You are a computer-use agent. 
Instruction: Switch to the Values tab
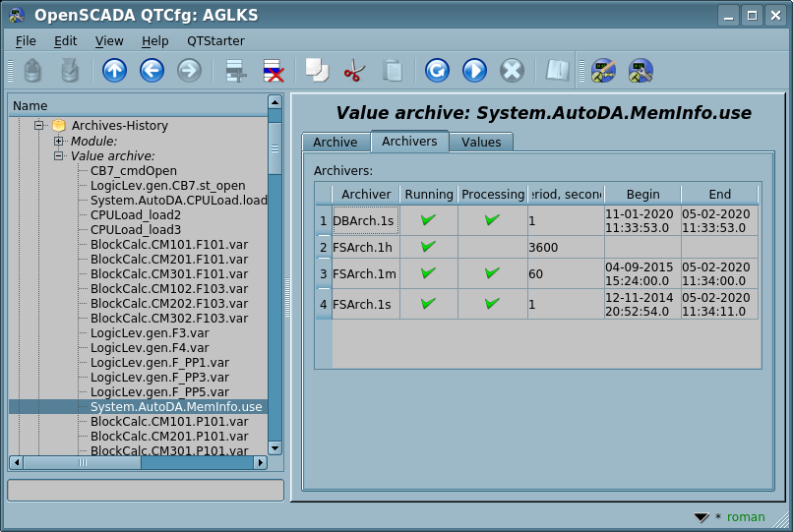481,143
